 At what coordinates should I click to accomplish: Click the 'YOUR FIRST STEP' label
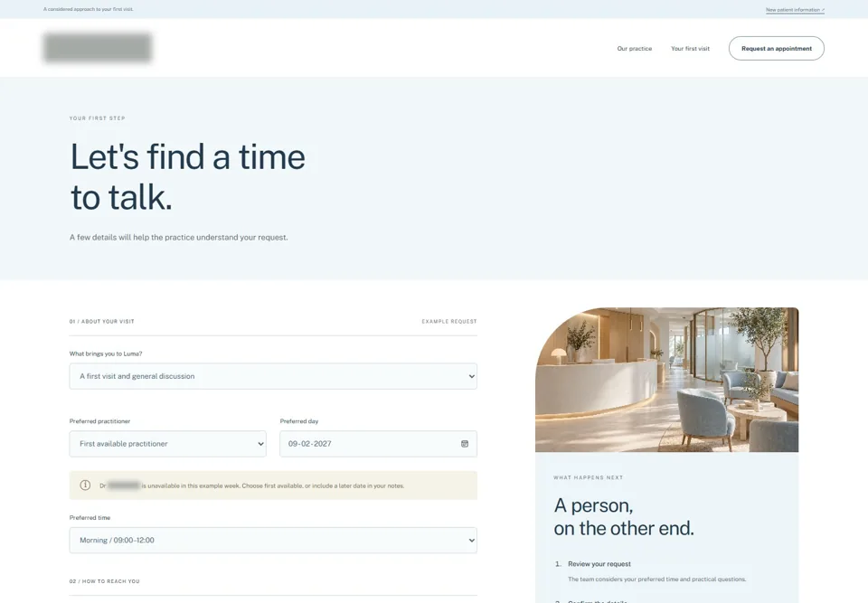(97, 118)
